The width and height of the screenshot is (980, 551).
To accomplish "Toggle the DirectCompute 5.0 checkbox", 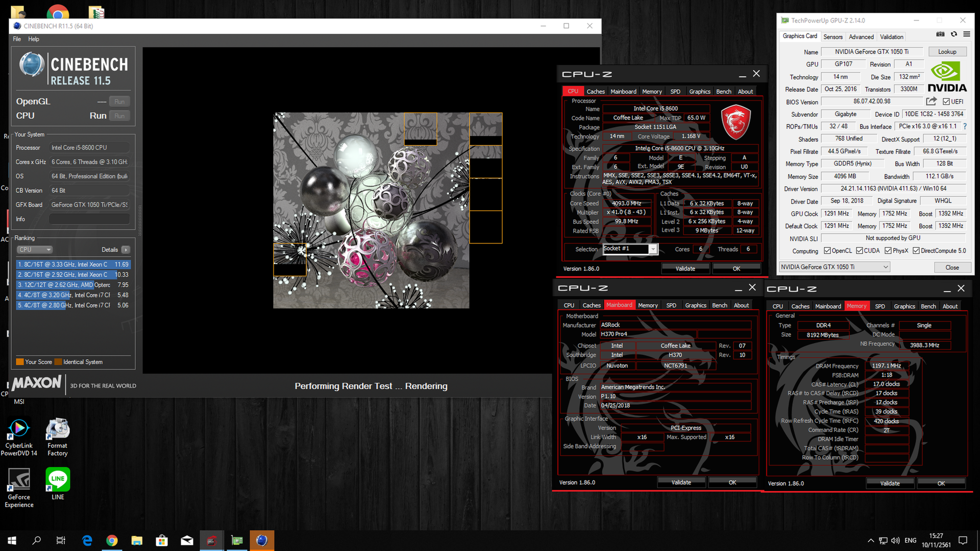I will 916,251.
